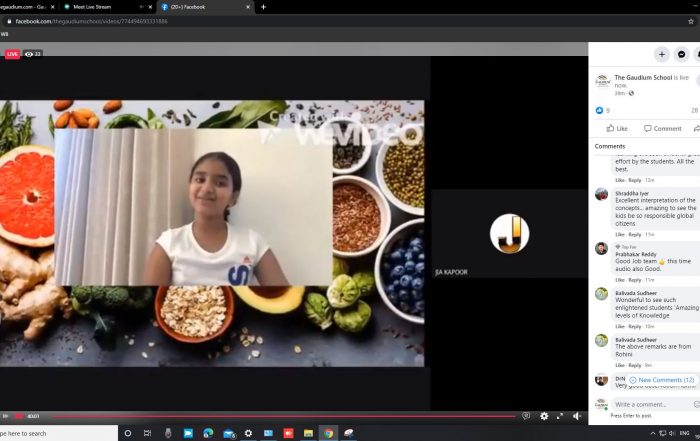Open Settings gear on the taskbar

(248, 433)
